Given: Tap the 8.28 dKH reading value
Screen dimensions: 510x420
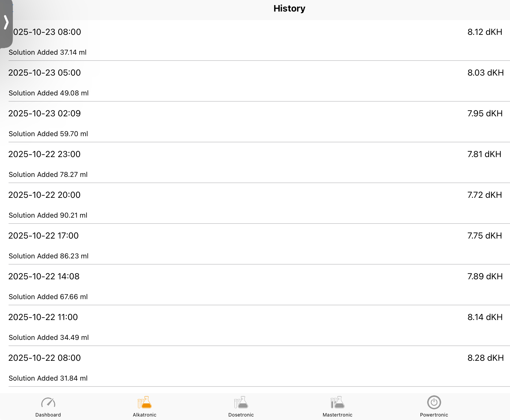Looking at the screenshot, I should coord(486,358).
